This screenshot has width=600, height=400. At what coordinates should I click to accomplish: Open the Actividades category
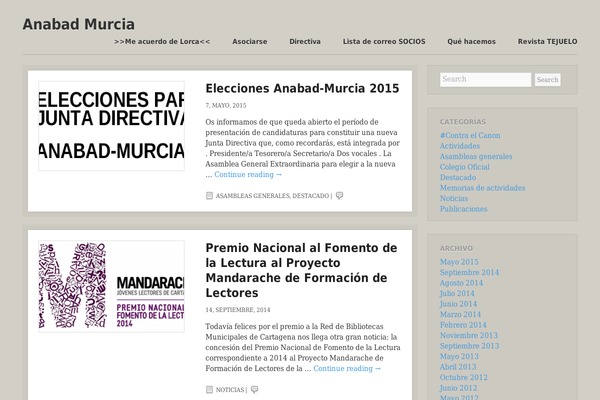pyautogui.click(x=460, y=146)
